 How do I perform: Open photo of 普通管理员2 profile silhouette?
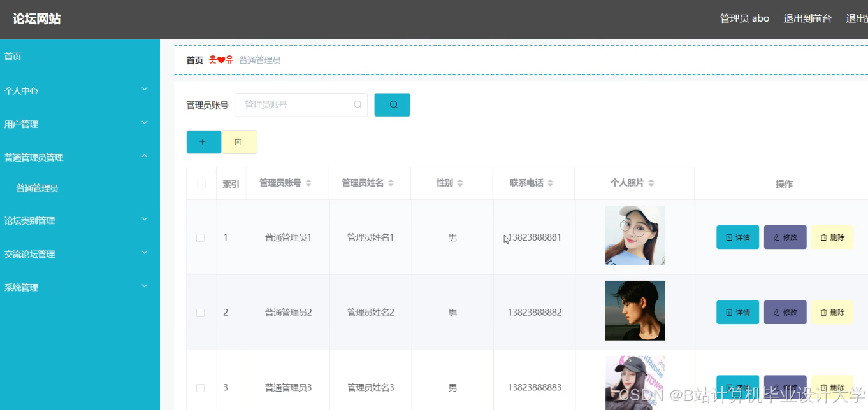pyautogui.click(x=635, y=311)
